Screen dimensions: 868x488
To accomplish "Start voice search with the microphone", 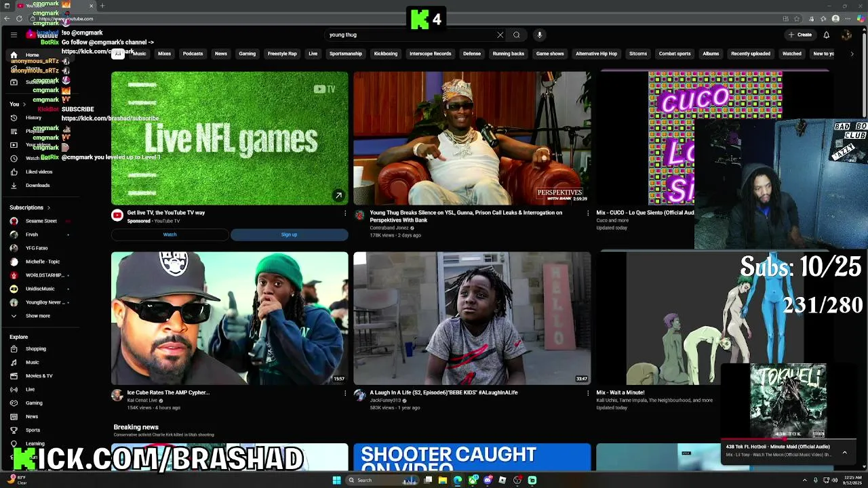I will 540,35.
